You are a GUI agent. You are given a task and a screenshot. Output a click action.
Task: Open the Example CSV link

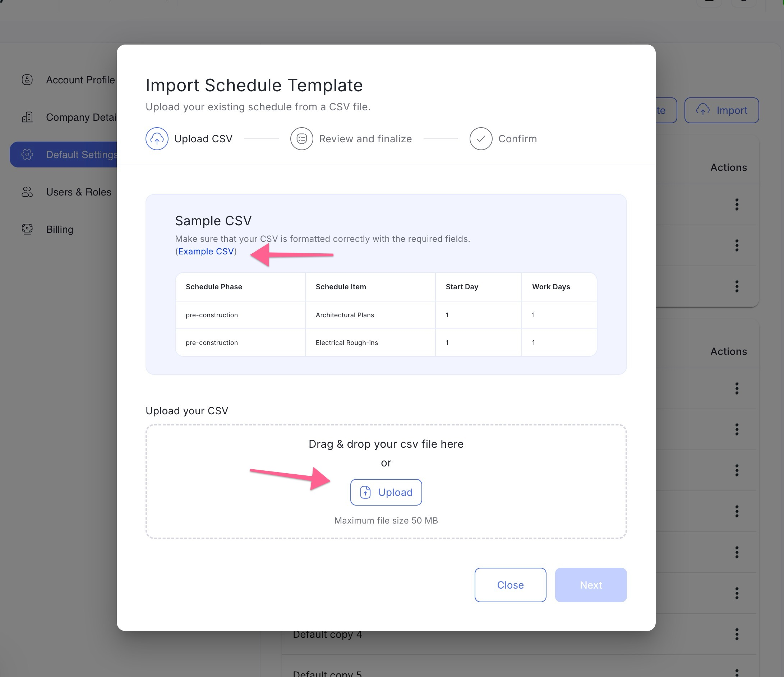(206, 252)
